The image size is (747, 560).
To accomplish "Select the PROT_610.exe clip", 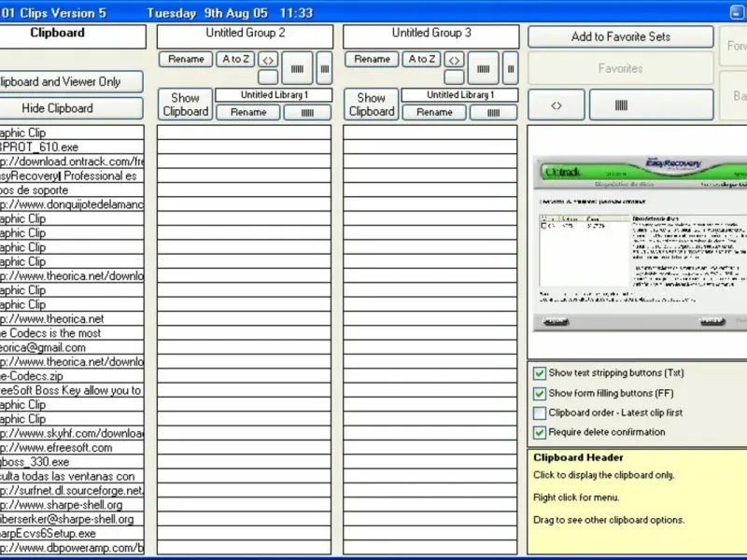I will point(72,147).
